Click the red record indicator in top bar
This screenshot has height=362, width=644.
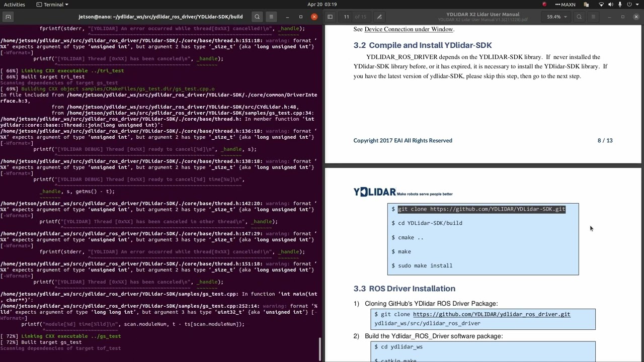tap(544, 5)
